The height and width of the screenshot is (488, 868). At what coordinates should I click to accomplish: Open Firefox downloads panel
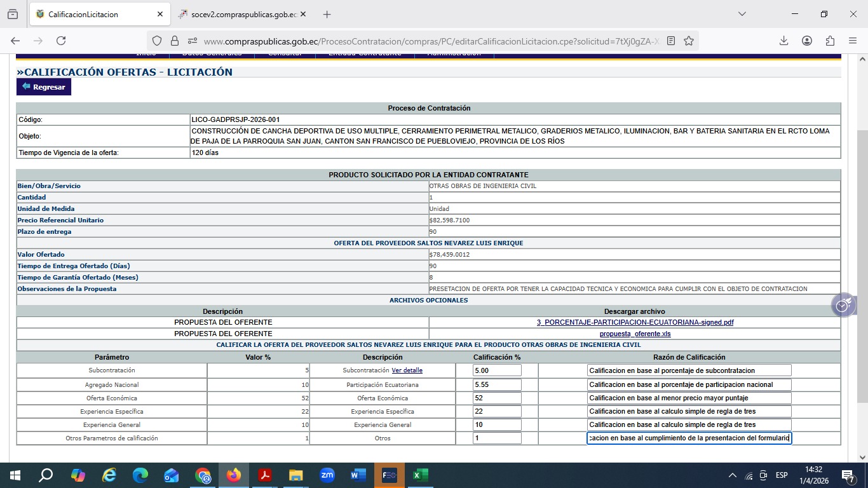(x=783, y=41)
